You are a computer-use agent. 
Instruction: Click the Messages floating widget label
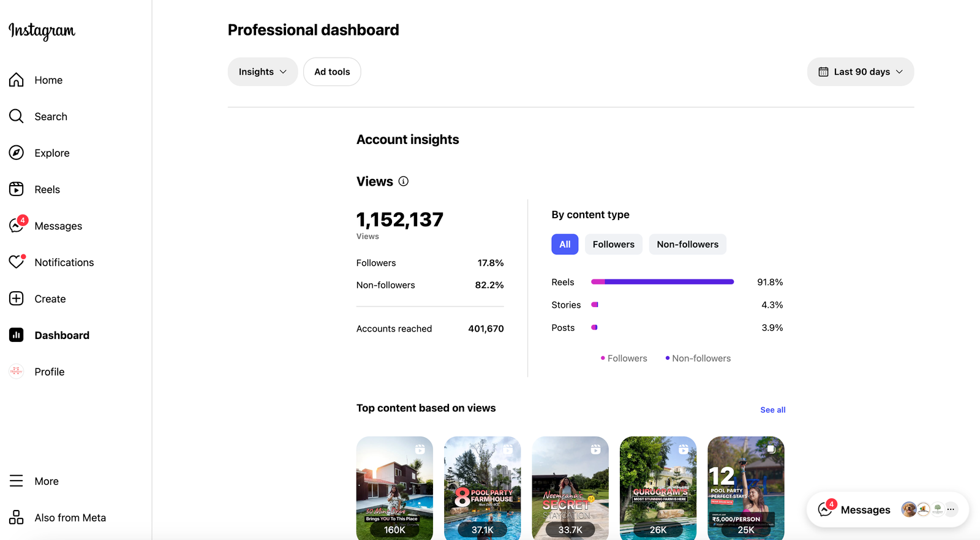(865, 510)
